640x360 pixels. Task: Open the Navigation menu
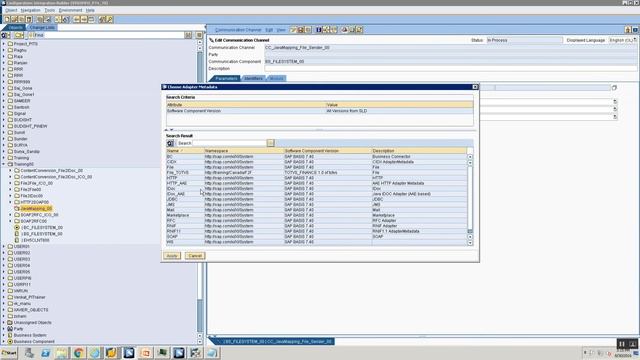point(31,10)
